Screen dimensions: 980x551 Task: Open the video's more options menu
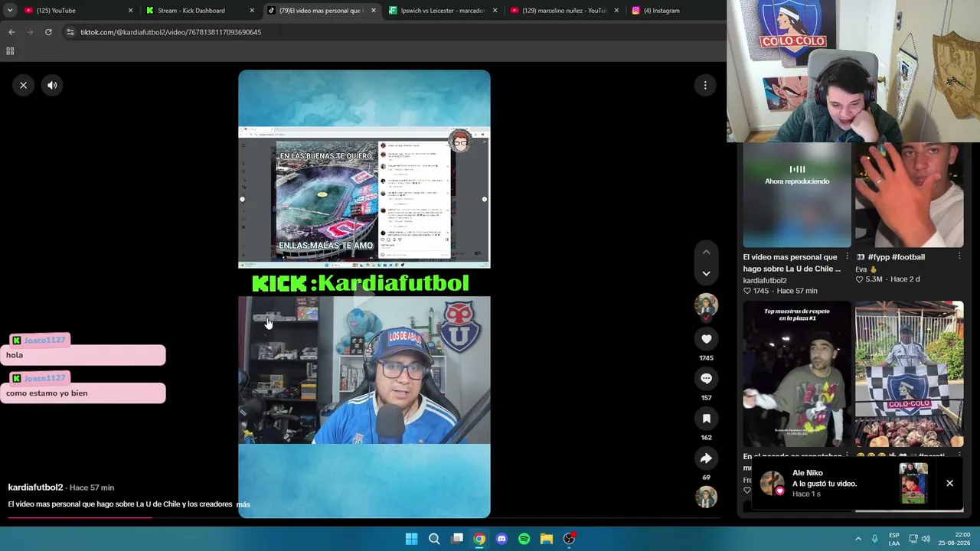705,85
